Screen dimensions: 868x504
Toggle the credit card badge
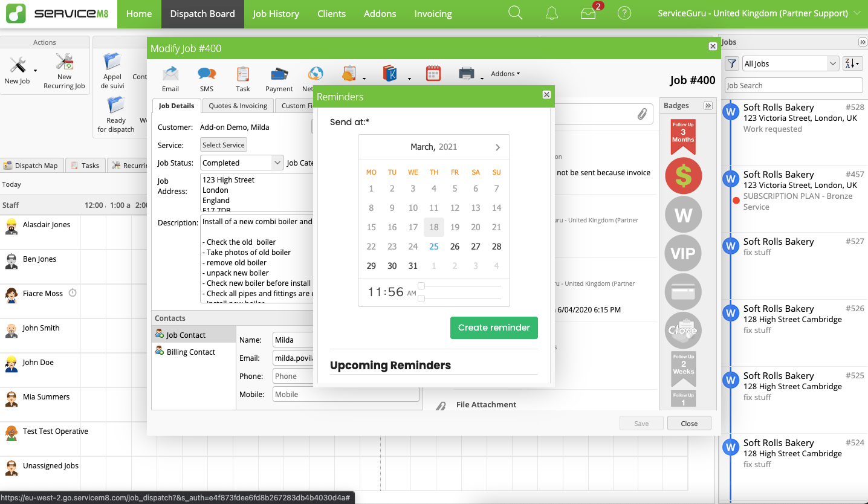(683, 292)
